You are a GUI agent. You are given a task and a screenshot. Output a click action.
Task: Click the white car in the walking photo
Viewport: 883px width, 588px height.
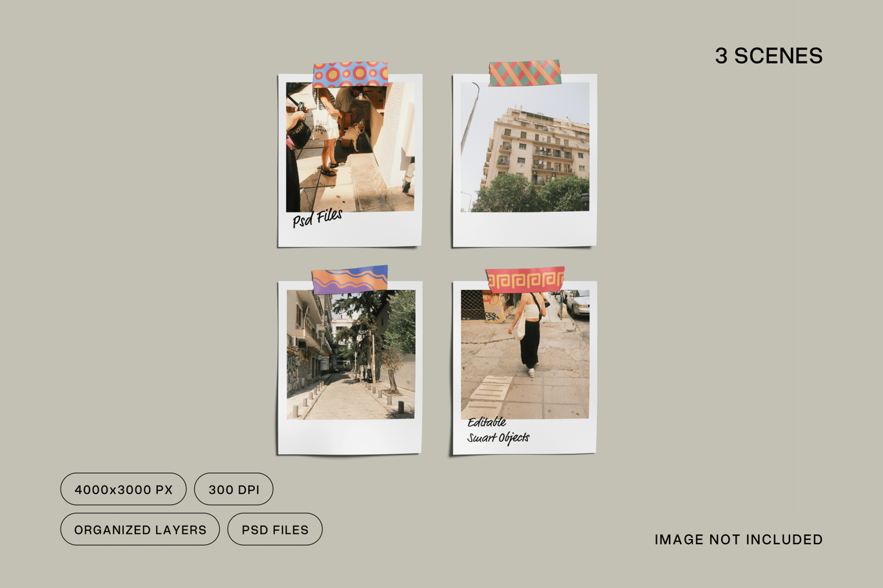(576, 303)
